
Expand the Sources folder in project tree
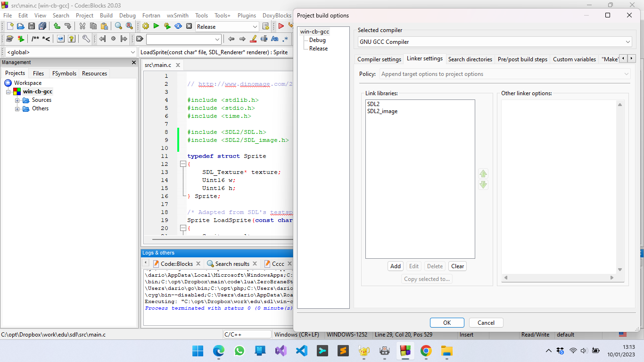pyautogui.click(x=17, y=100)
